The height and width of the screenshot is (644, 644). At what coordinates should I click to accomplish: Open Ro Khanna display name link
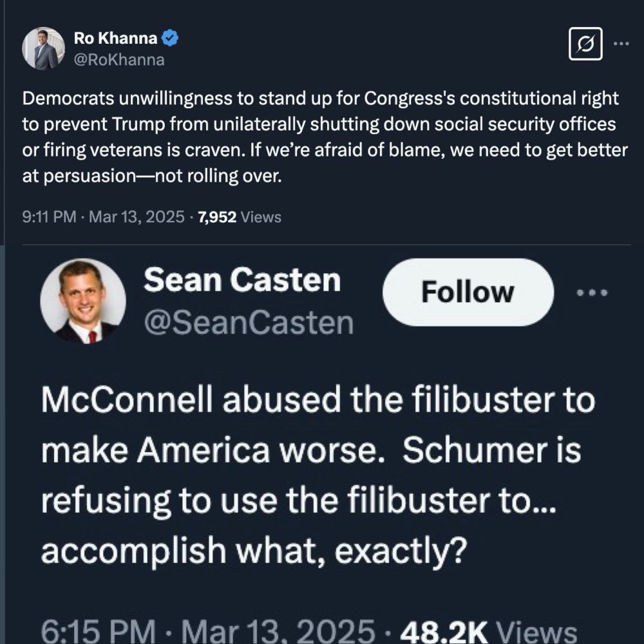pyautogui.click(x=115, y=39)
